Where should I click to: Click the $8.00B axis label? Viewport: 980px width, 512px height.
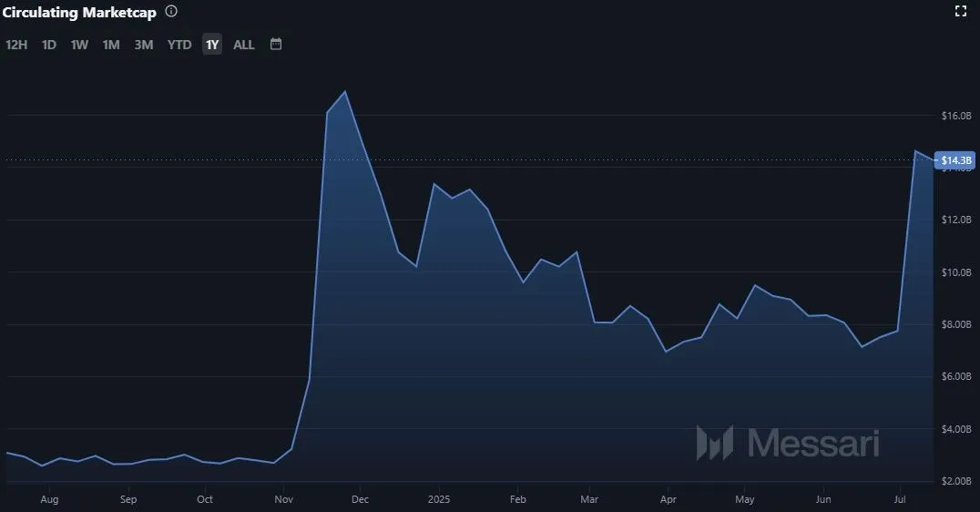tap(956, 323)
